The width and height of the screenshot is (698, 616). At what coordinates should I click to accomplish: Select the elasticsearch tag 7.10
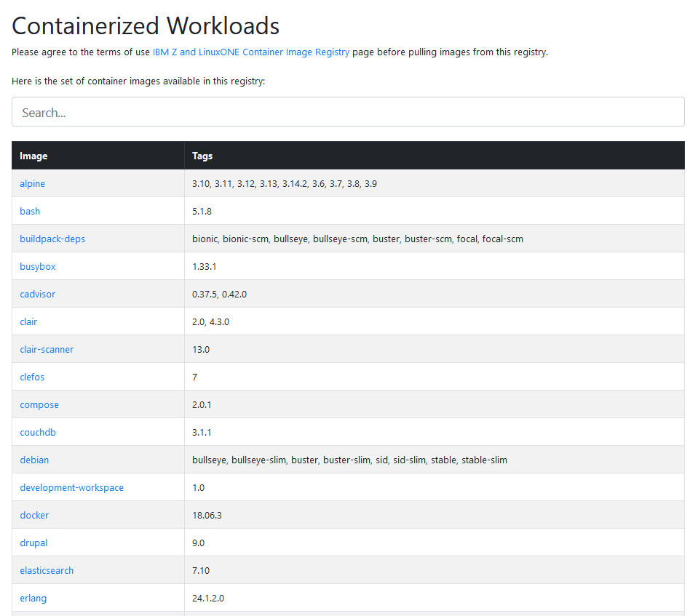201,570
